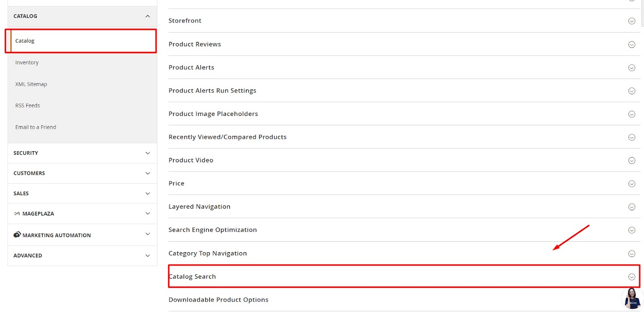Open the Search Engine Optimization group
Screen dimensions: 644x315
[x=404, y=230]
